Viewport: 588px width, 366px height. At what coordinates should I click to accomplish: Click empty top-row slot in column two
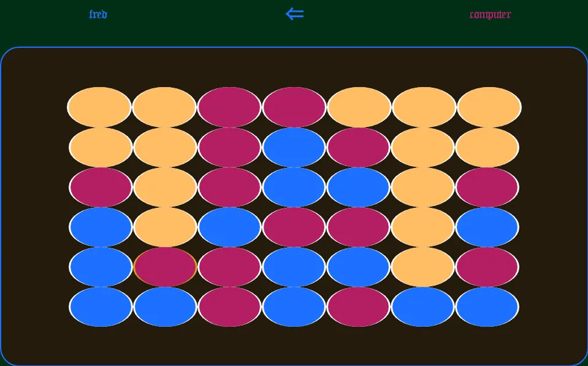164,107
